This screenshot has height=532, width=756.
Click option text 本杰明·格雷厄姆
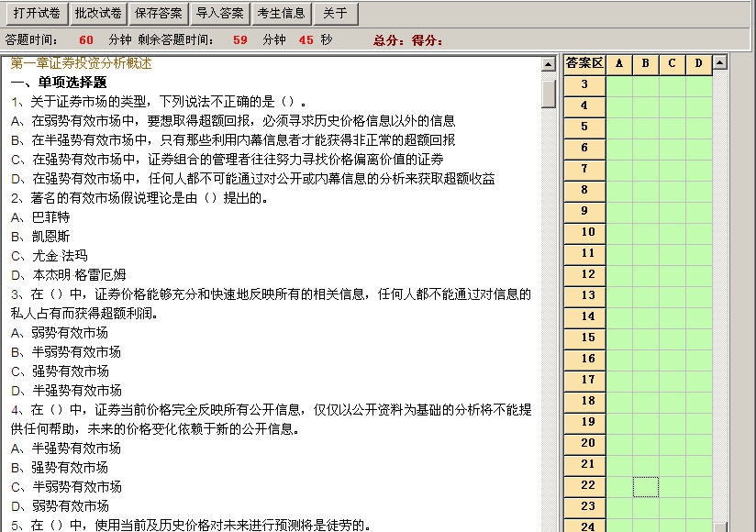click(x=79, y=275)
